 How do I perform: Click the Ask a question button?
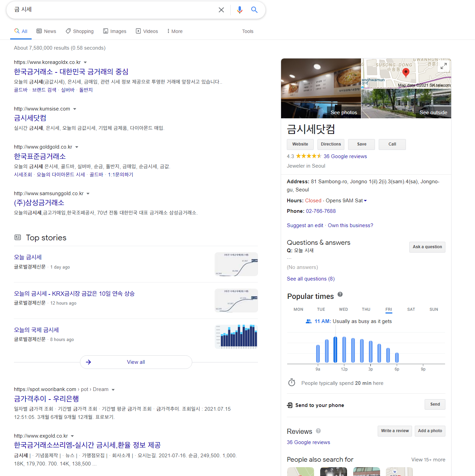click(427, 247)
